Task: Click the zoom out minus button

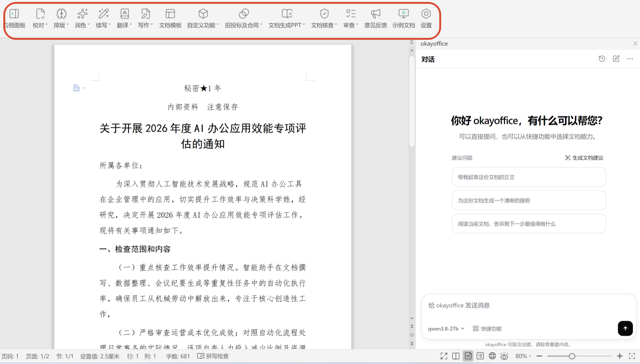Action: tap(539, 356)
